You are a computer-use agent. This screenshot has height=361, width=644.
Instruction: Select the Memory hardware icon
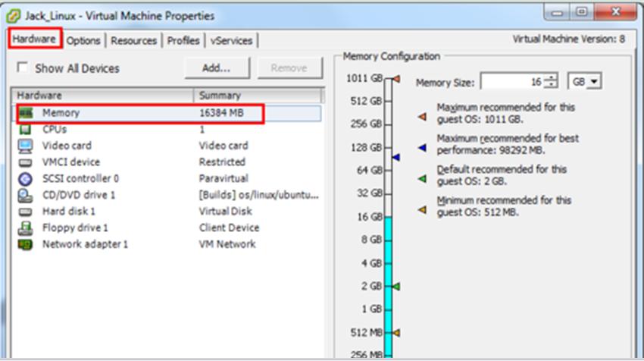point(25,113)
